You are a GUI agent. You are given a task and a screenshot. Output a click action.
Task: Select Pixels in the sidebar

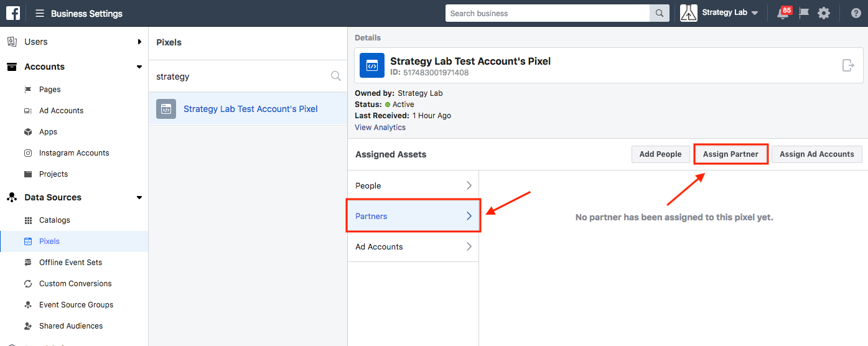click(74, 241)
